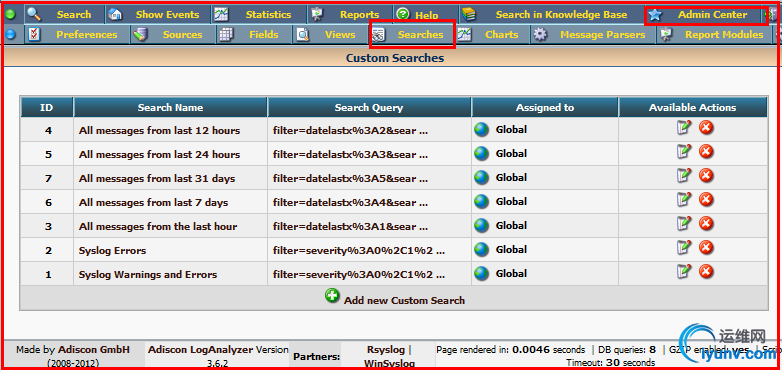Open the Search menu item
The height and width of the screenshot is (370, 782).
(x=74, y=15)
